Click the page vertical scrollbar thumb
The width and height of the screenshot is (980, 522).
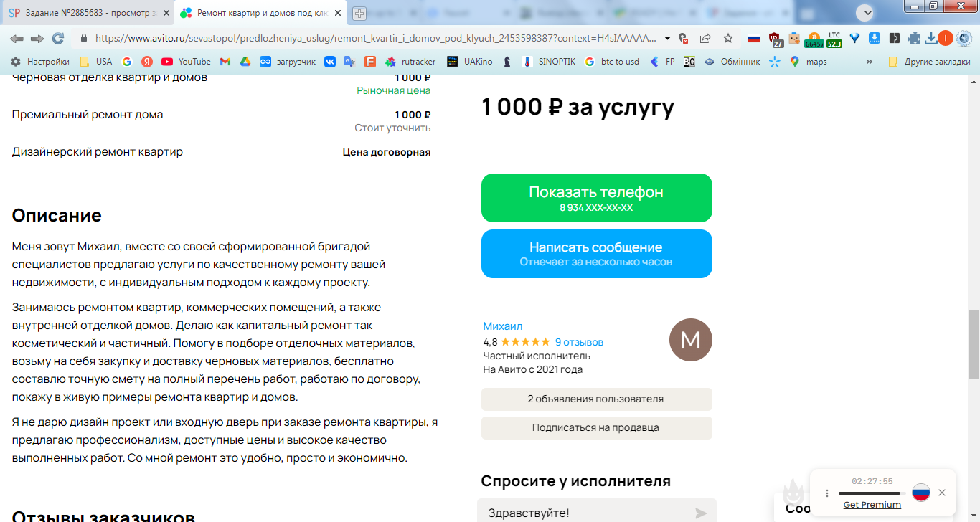(974, 344)
